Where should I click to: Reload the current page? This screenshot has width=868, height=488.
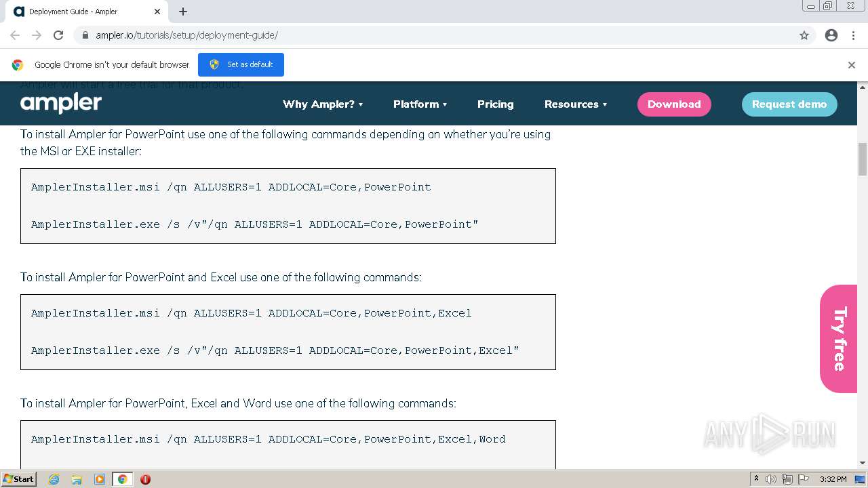coord(58,35)
